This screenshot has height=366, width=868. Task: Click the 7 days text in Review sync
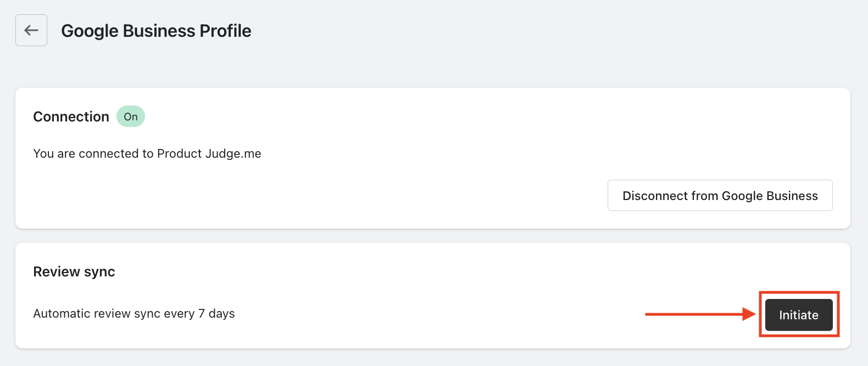click(216, 313)
